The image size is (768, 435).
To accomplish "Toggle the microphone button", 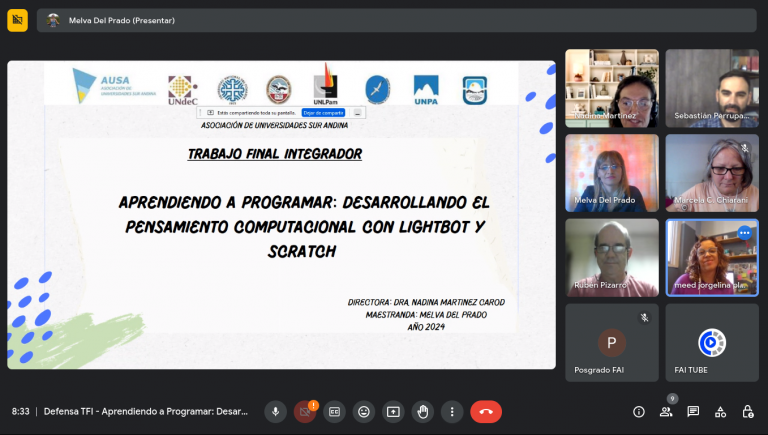I will coord(275,412).
